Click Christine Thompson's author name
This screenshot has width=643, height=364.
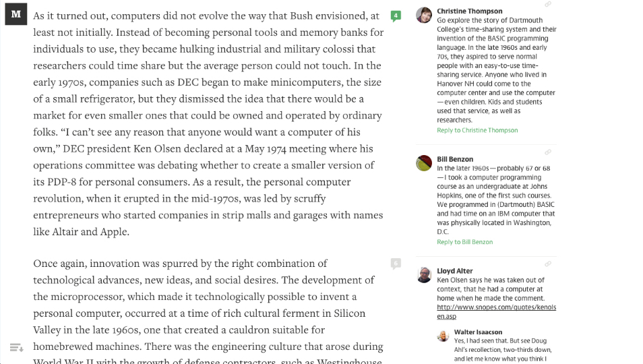[x=469, y=11]
